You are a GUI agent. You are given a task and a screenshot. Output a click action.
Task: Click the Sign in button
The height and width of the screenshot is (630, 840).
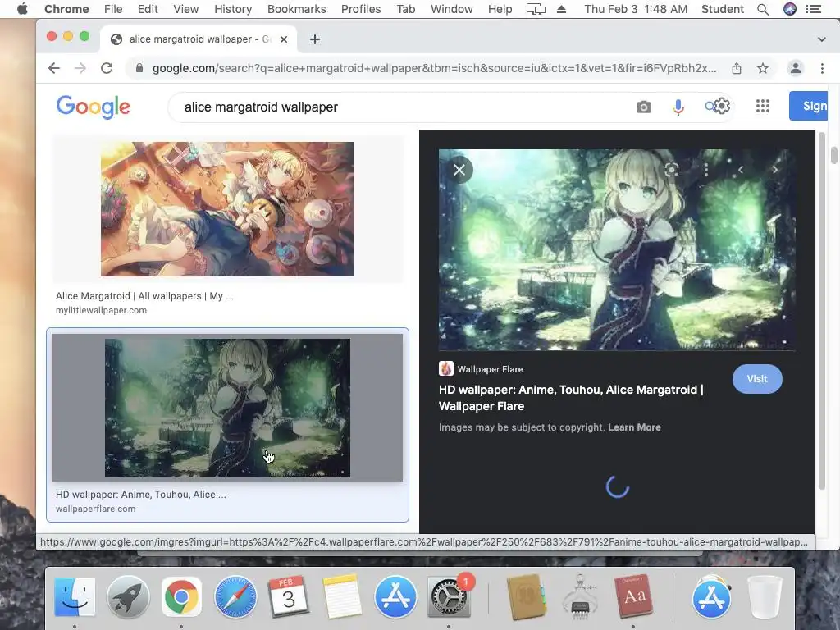808,106
